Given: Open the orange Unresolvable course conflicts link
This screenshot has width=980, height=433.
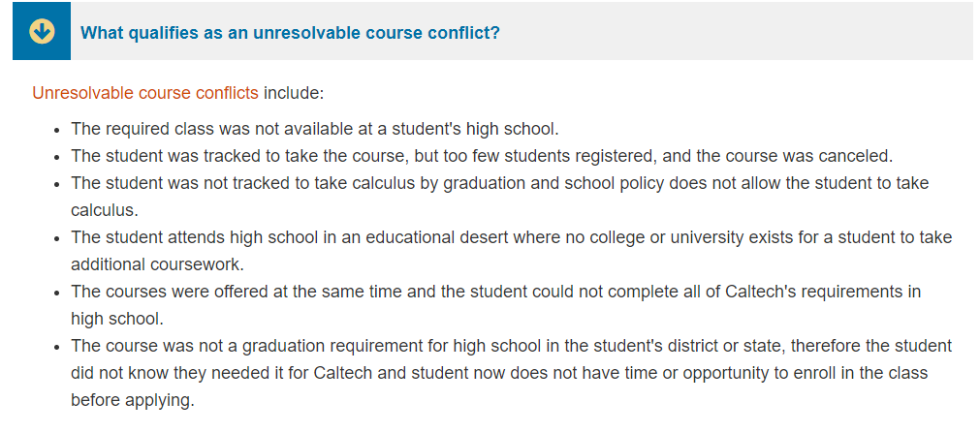Looking at the screenshot, I should click(x=145, y=93).
